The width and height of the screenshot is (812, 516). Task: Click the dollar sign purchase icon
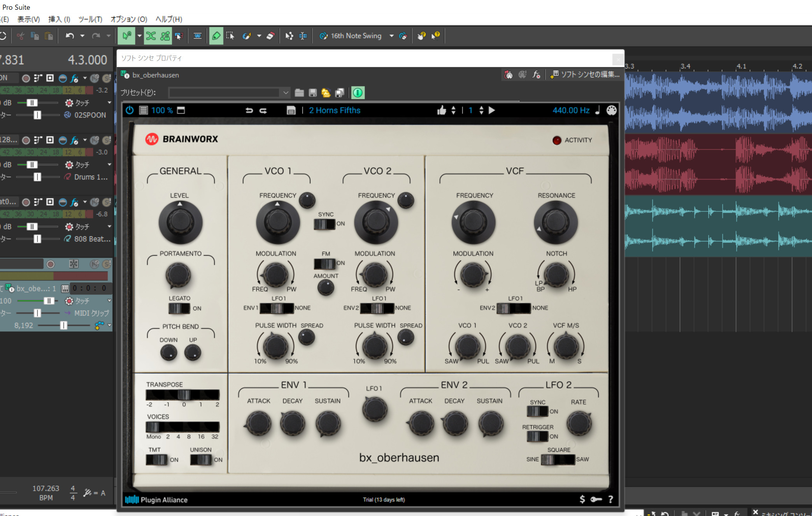[582, 499]
